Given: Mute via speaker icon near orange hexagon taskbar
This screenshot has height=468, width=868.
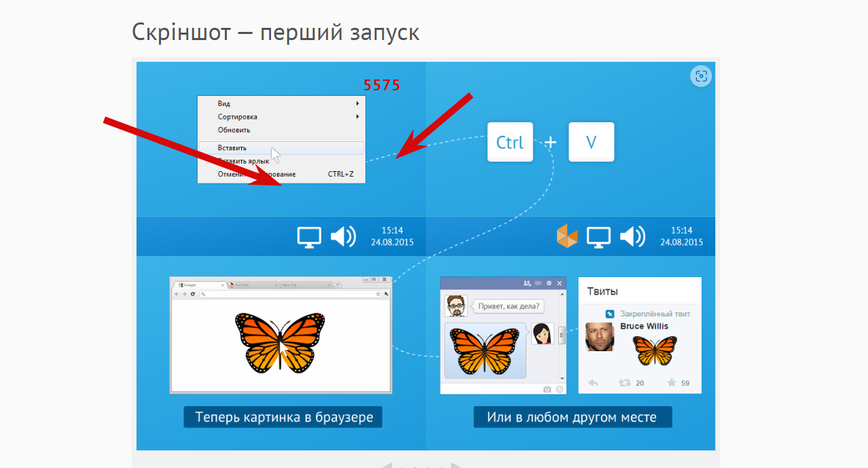Looking at the screenshot, I should (632, 236).
